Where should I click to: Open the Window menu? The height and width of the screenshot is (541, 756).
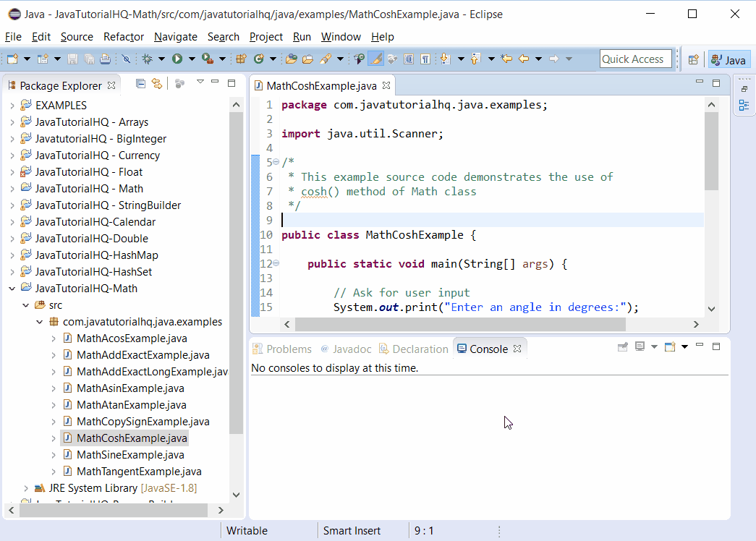(341, 37)
